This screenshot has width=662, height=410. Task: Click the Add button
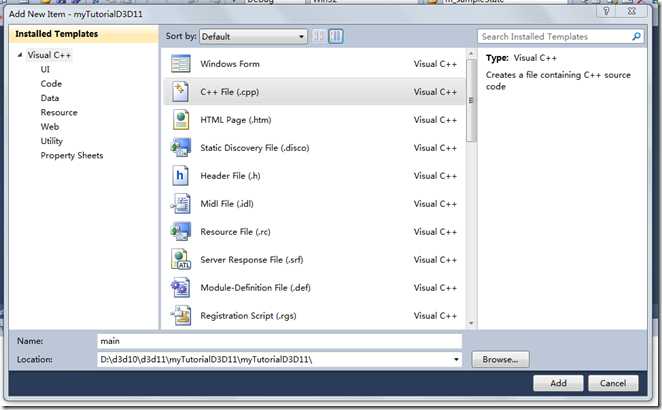coord(558,383)
